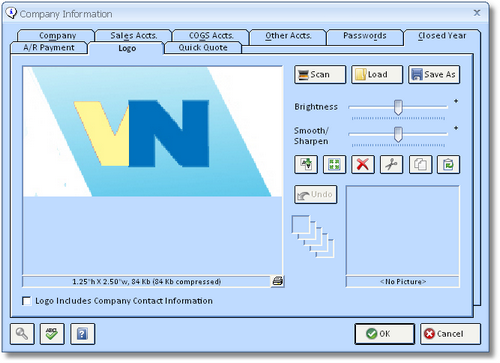The image size is (500, 363).
Task: Click the Smooth/Sharpen slider handle
Action: click(x=398, y=134)
